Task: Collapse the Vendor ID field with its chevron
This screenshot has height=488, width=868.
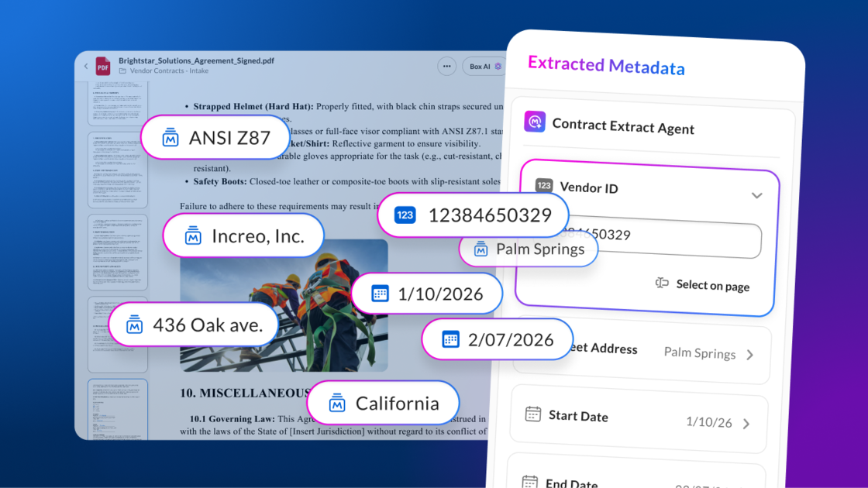Action: pyautogui.click(x=757, y=195)
